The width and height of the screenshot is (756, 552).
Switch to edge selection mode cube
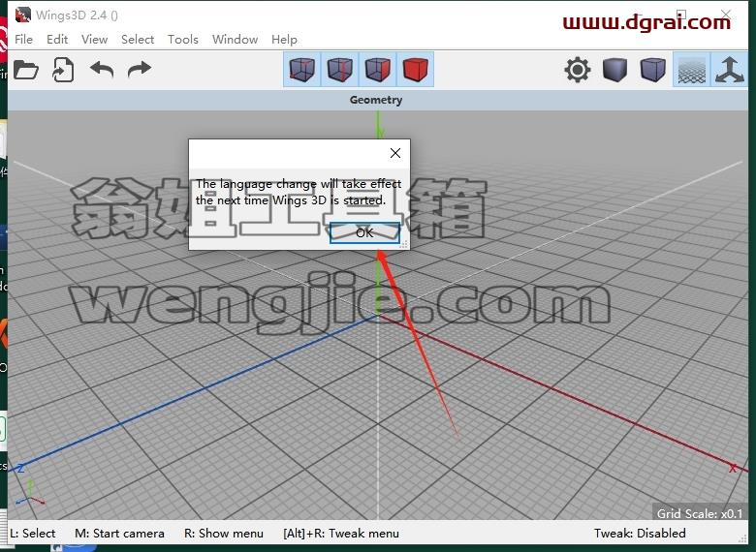coord(340,70)
